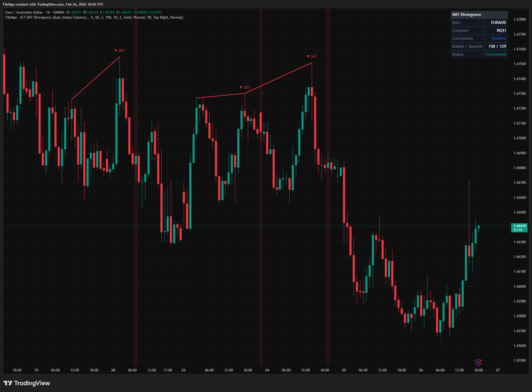Click the dotted current price line on the chart
This screenshot has height=392, width=532.
tap(265, 226)
